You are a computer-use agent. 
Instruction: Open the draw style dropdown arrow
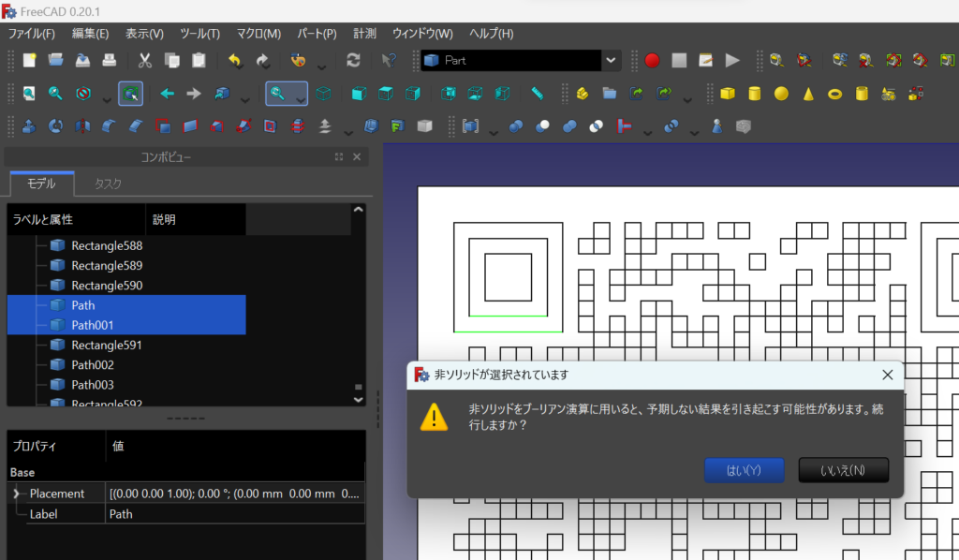(x=107, y=99)
